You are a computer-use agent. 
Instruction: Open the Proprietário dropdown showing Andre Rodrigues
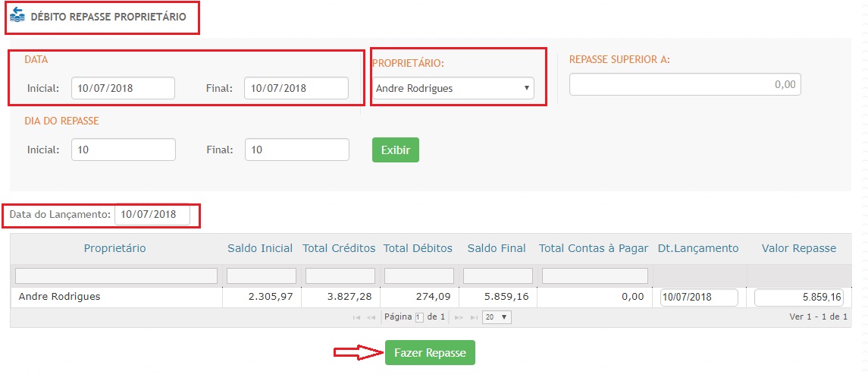(x=453, y=88)
